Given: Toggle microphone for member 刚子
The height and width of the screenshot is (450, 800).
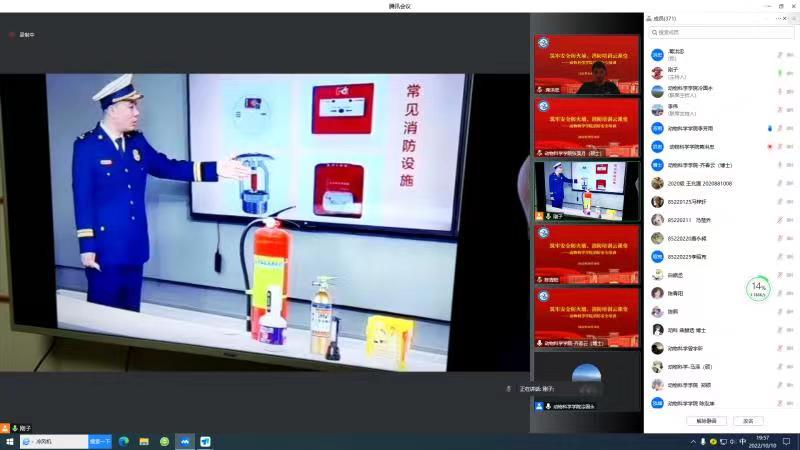Looking at the screenshot, I should [779, 73].
